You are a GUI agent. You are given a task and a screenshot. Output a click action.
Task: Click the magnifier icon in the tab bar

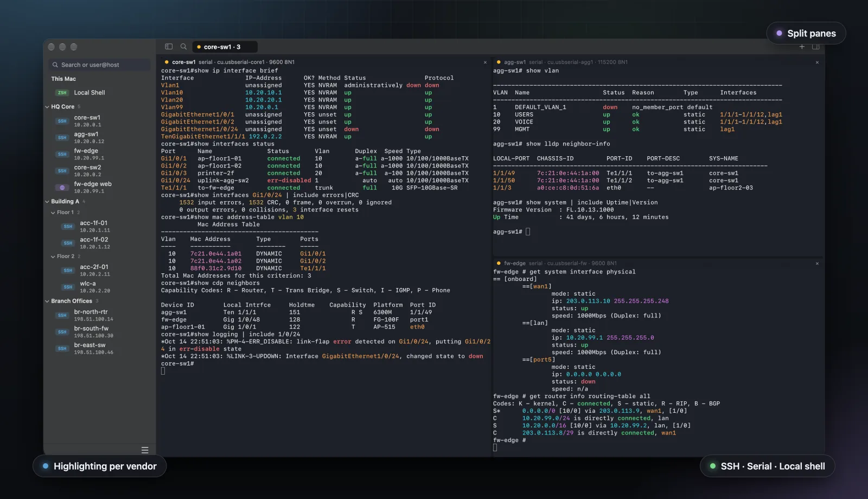(183, 47)
